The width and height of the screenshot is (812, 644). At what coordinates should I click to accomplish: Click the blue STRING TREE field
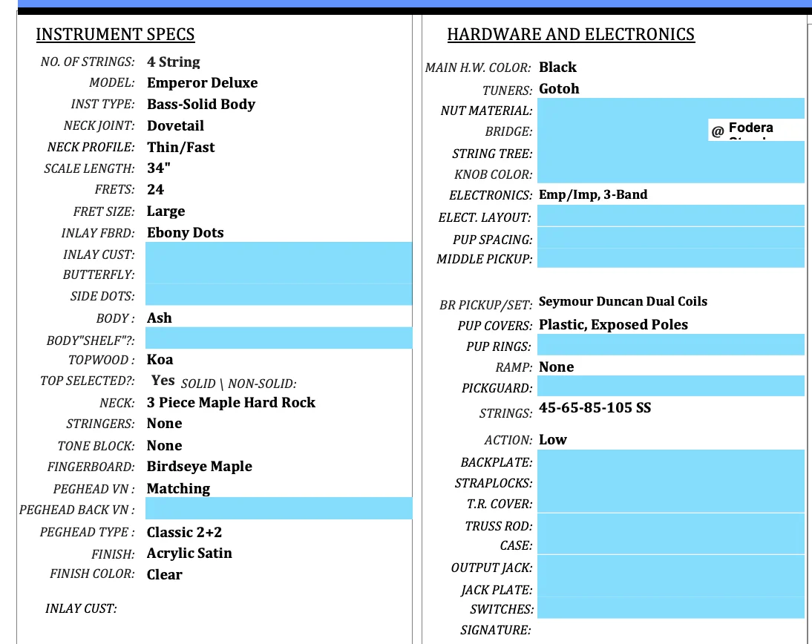671,152
